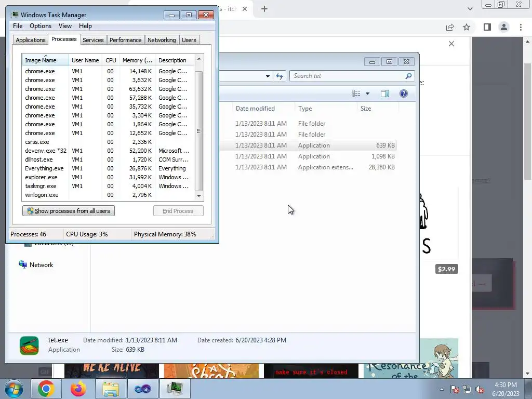
Task: Open Chrome from the taskbar
Action: [46, 389]
